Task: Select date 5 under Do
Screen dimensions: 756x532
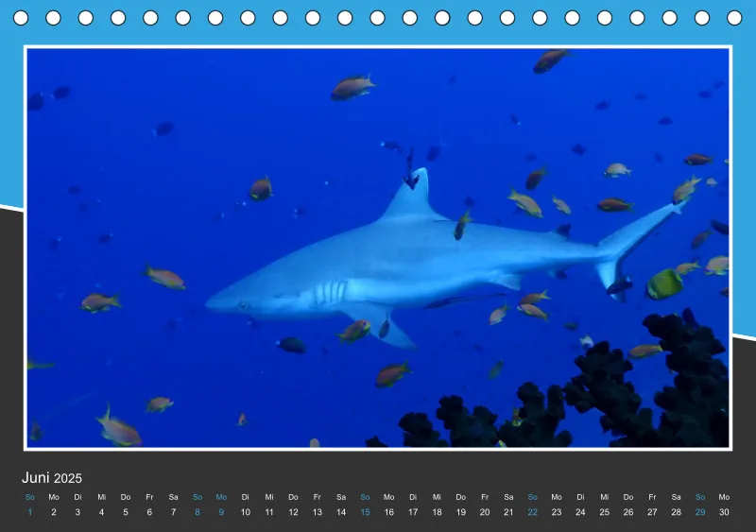Action: 126,512
